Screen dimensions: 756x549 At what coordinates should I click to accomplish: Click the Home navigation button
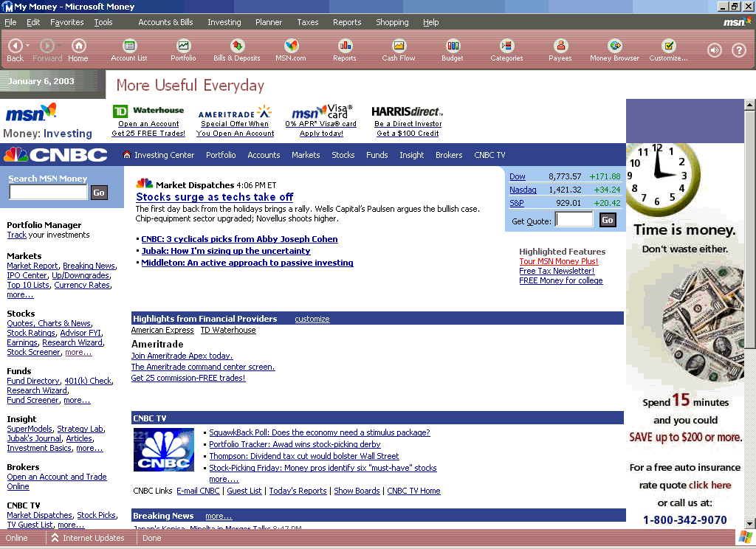[x=78, y=49]
